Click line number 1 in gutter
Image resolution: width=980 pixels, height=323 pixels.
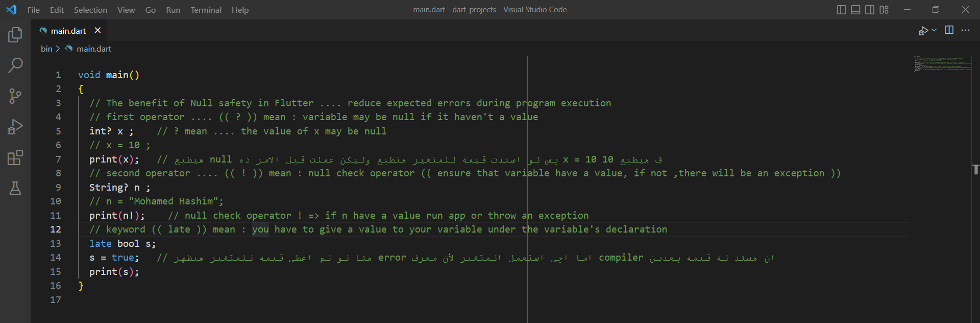pos(58,75)
